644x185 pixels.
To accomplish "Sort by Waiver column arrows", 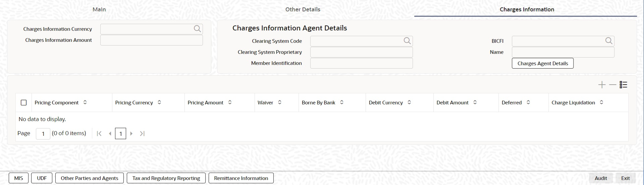I will point(279,102).
